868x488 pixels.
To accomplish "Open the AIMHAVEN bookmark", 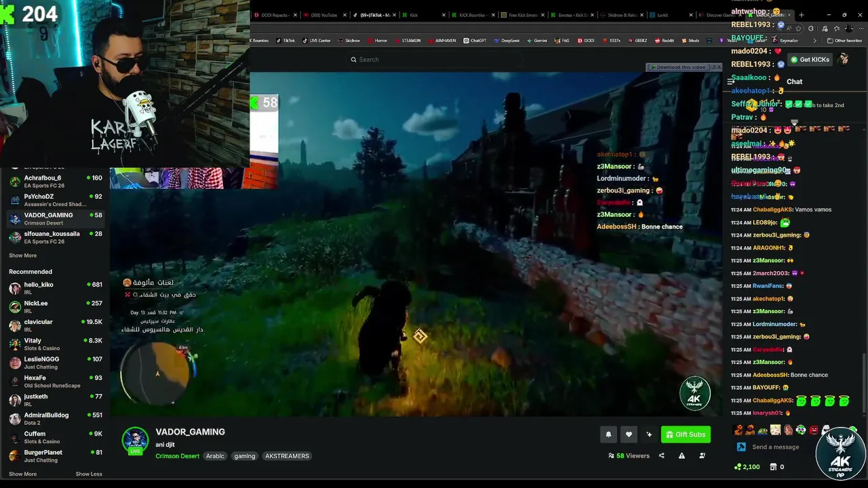I will click(x=442, y=41).
